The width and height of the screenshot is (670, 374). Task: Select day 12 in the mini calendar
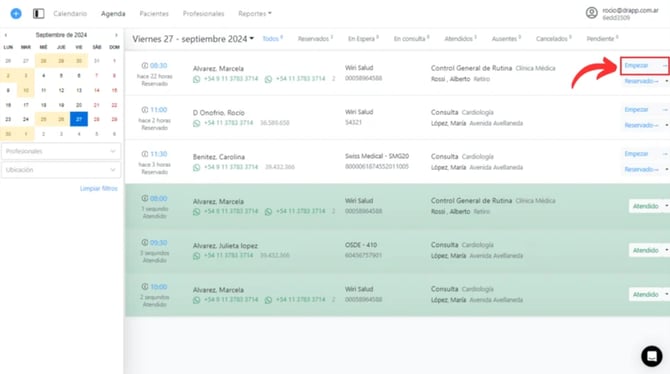pos(61,90)
